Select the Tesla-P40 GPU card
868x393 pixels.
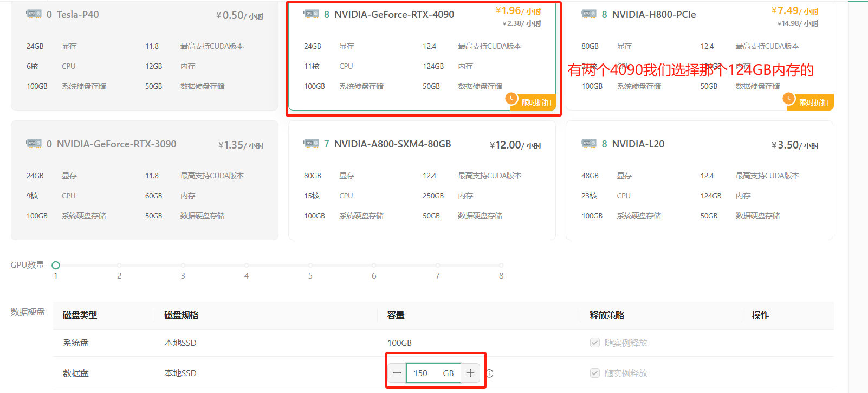click(x=145, y=55)
